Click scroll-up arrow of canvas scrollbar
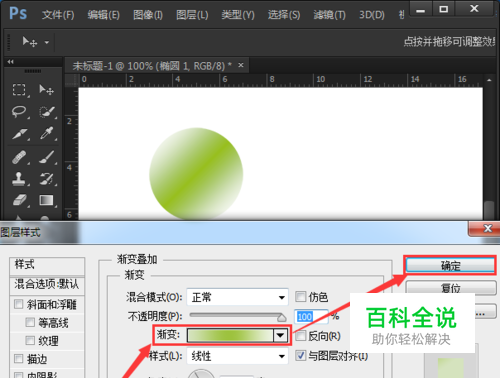500x378 pixels. [x=489, y=80]
